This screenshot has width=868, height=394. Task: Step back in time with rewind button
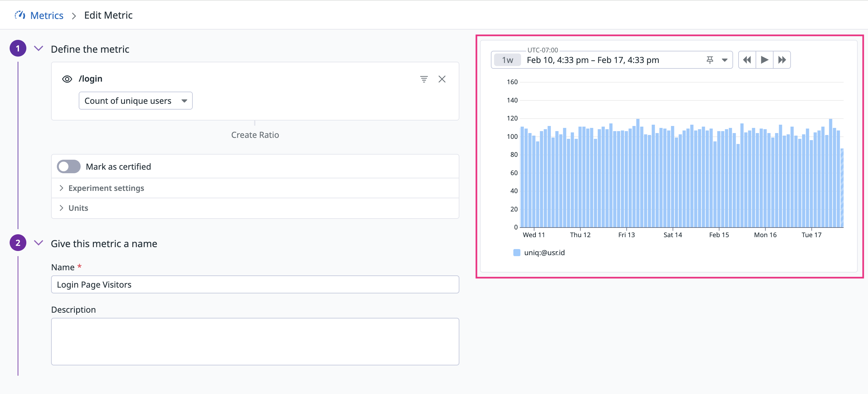[x=747, y=60]
